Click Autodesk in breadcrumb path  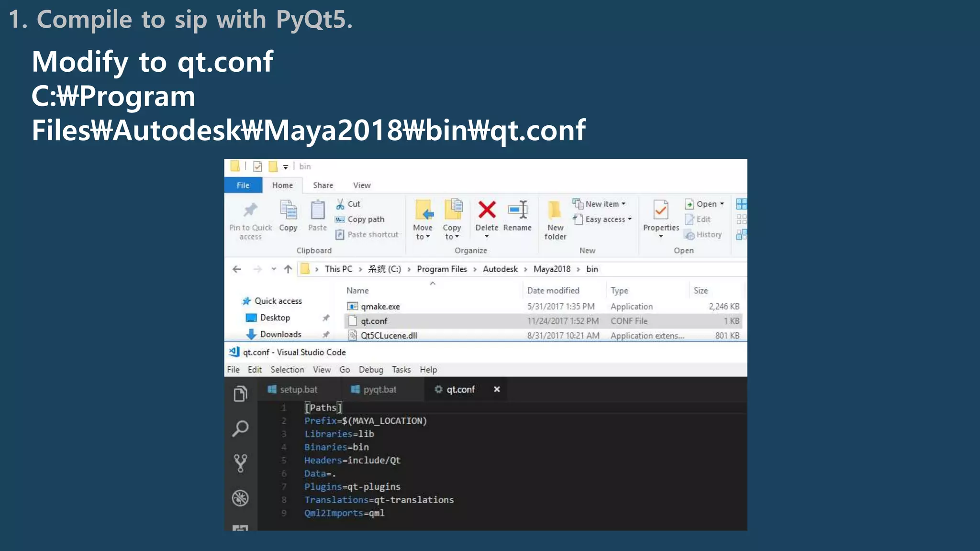500,269
